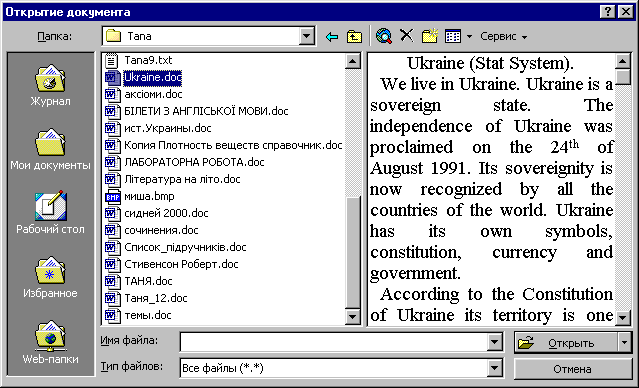Create a new folder
The width and height of the screenshot is (639, 388).
(x=430, y=36)
